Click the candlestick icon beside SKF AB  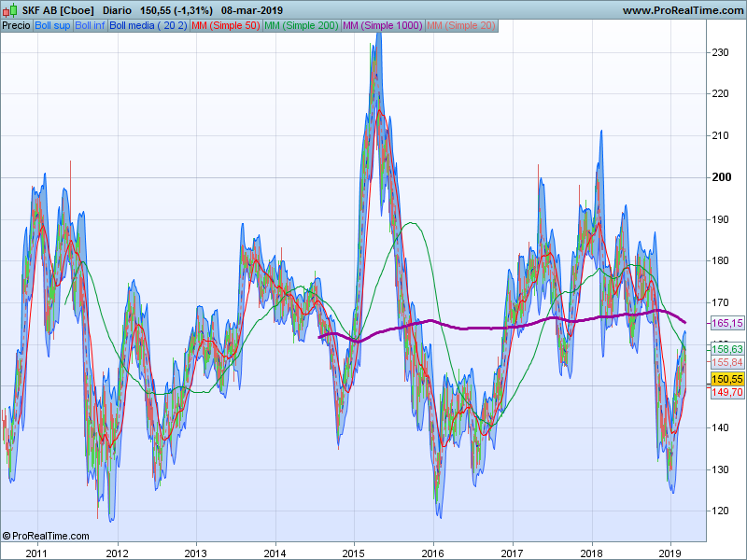[9, 10]
